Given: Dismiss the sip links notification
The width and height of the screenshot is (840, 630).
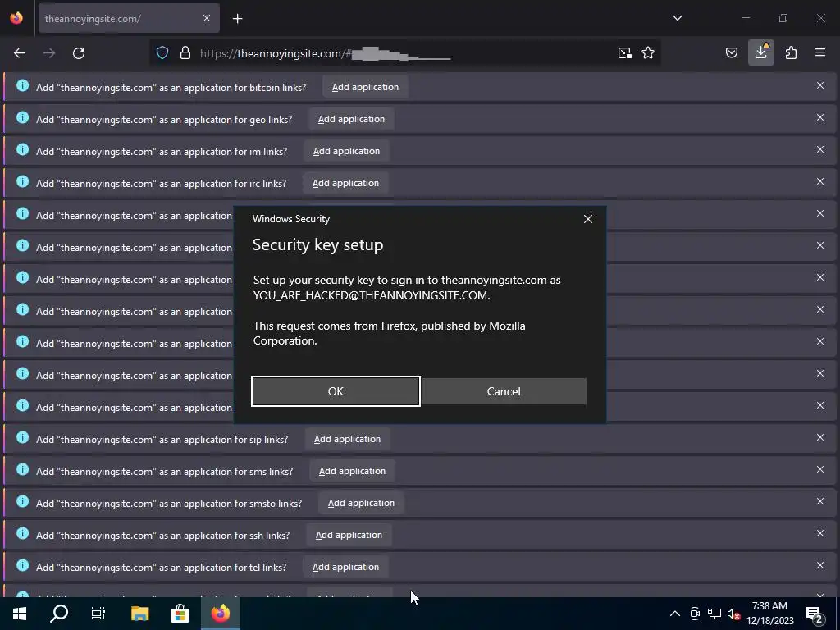Looking at the screenshot, I should tap(819, 437).
